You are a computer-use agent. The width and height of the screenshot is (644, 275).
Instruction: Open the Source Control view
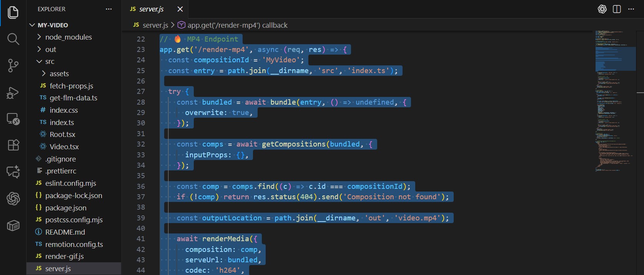(x=13, y=65)
